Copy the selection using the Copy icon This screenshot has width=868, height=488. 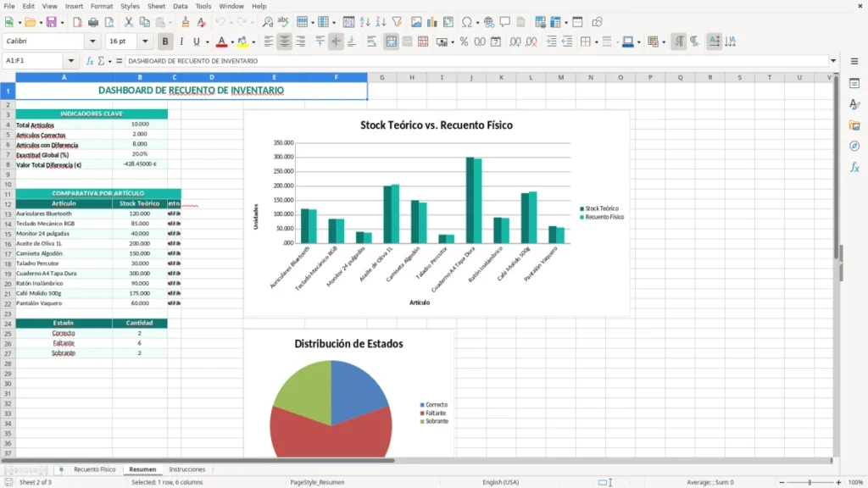144,22
